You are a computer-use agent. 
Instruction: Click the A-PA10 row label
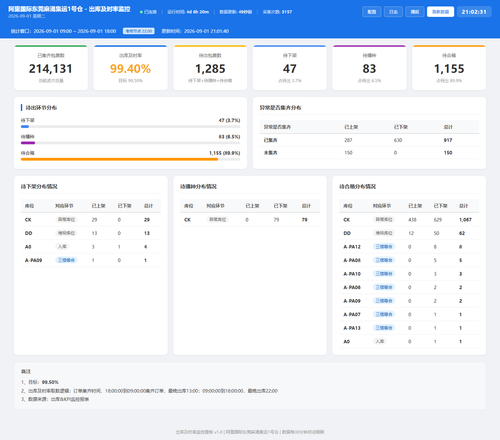[x=352, y=274]
